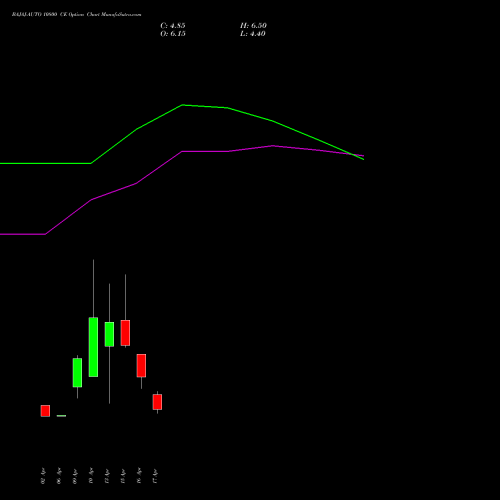500x500 pixels.
Task: Click the '06 Apr' date axis label
Action: [x=59, y=476]
